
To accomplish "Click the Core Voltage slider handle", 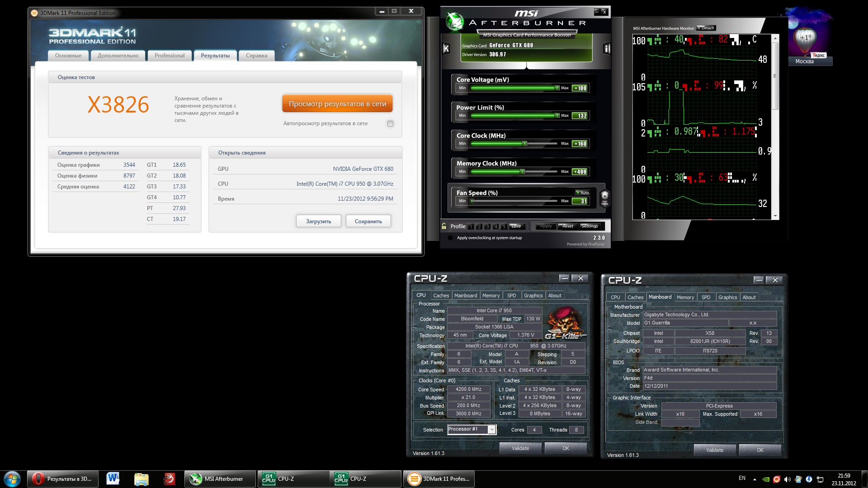I will click(x=557, y=88).
